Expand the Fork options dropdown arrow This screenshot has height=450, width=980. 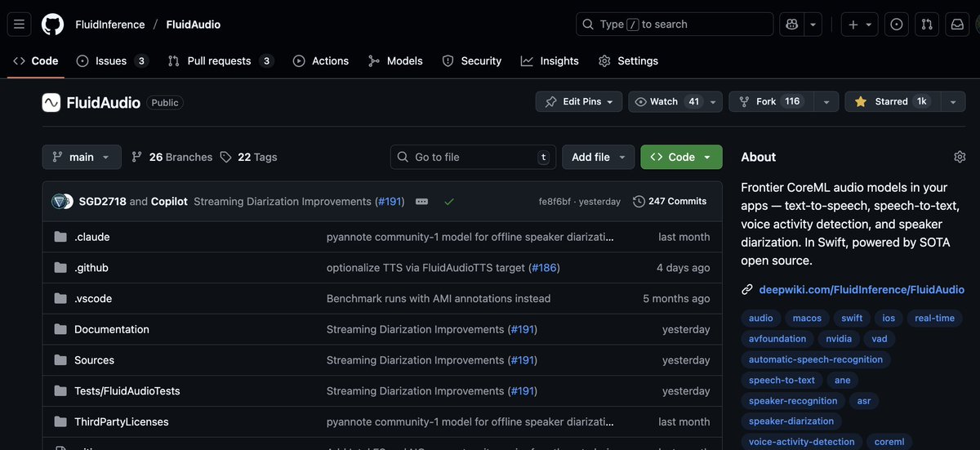[826, 101]
